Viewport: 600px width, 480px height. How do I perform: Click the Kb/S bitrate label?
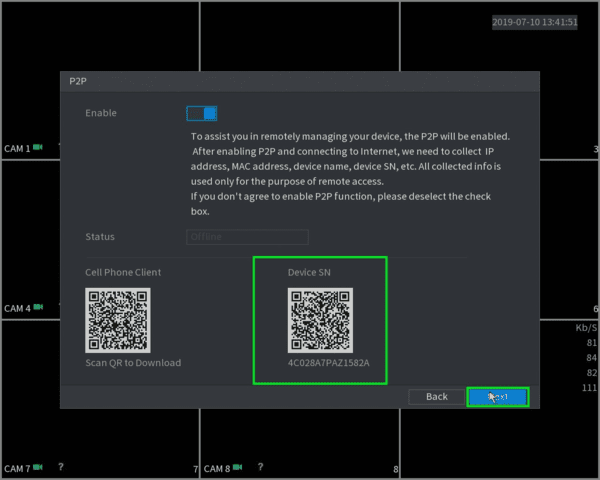(586, 328)
